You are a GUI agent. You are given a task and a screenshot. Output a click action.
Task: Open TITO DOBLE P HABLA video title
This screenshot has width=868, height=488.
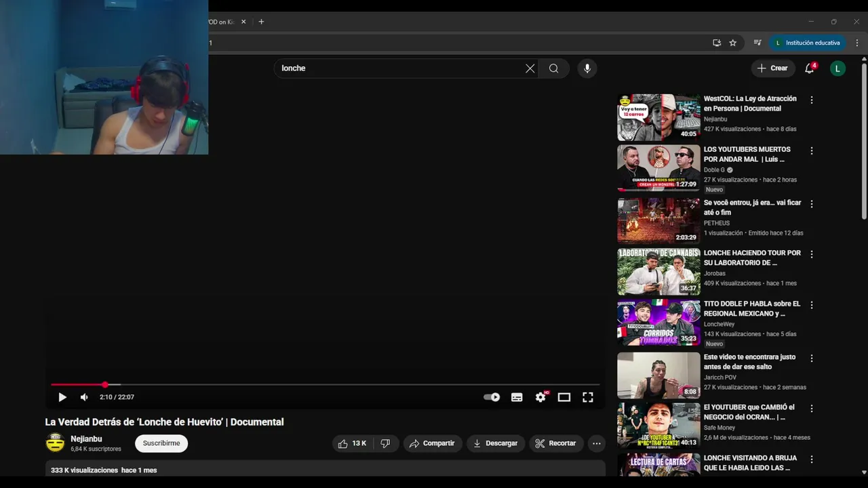(x=752, y=308)
